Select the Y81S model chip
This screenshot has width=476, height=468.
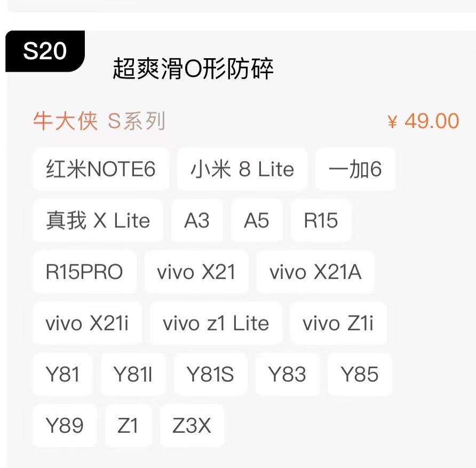(210, 375)
